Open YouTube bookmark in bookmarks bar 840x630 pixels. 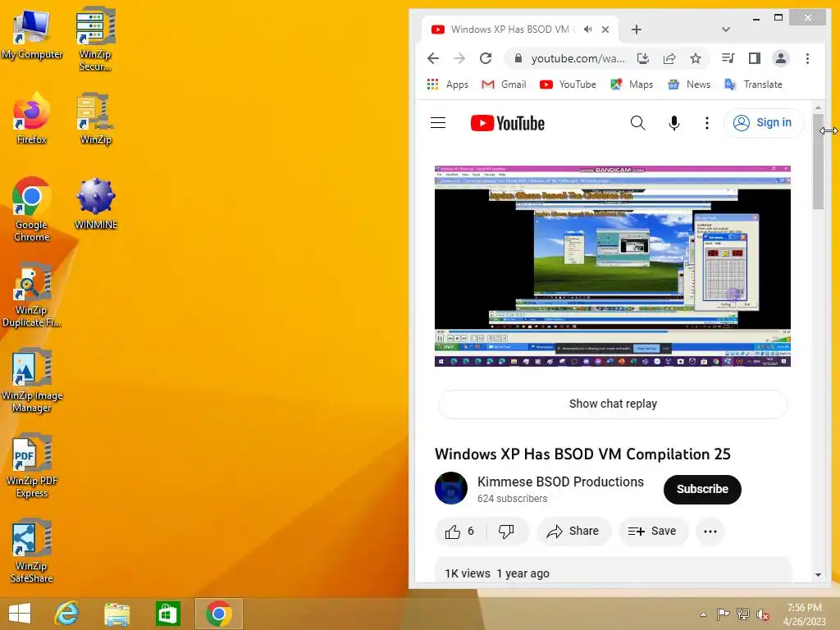[568, 84]
